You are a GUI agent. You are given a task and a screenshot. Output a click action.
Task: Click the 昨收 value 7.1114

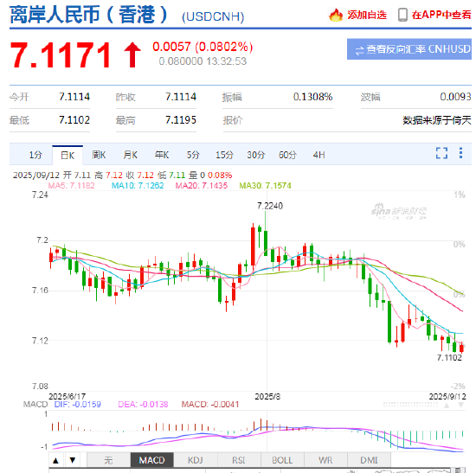[181, 97]
